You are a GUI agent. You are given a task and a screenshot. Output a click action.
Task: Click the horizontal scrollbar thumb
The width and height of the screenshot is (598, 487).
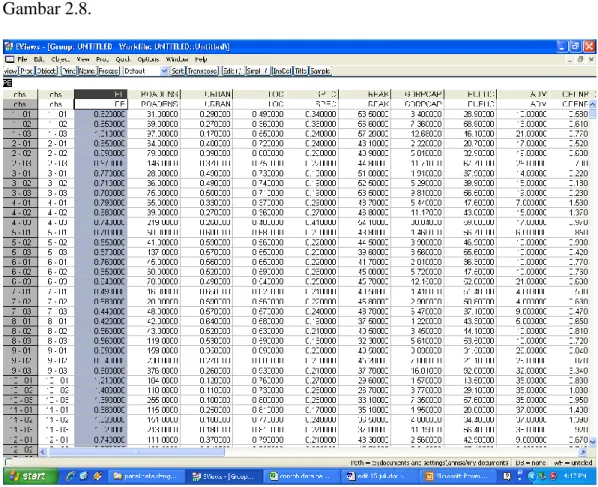(x=136, y=452)
